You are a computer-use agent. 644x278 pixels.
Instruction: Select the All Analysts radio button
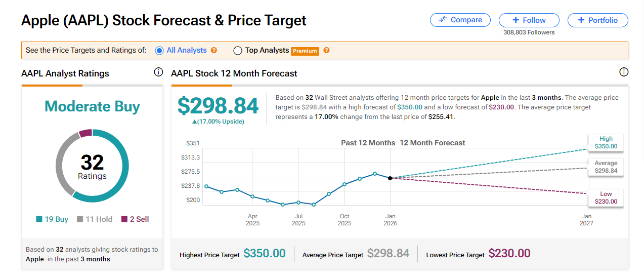pyautogui.click(x=159, y=50)
